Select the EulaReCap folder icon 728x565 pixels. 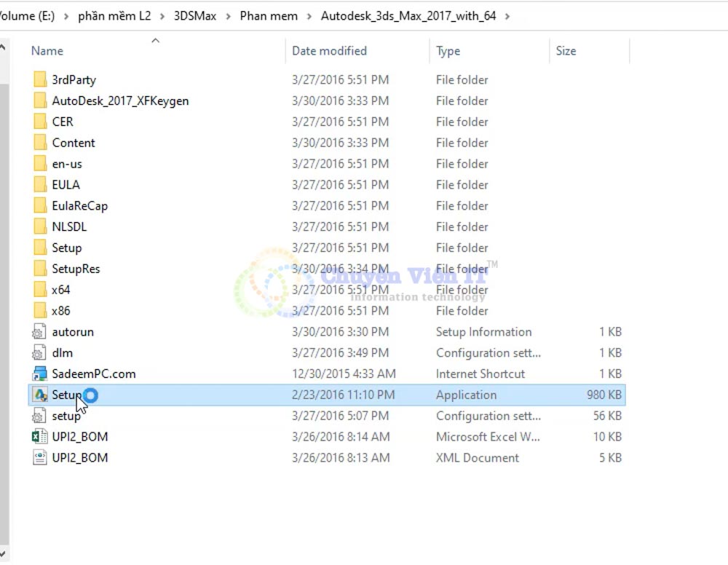[x=40, y=205]
